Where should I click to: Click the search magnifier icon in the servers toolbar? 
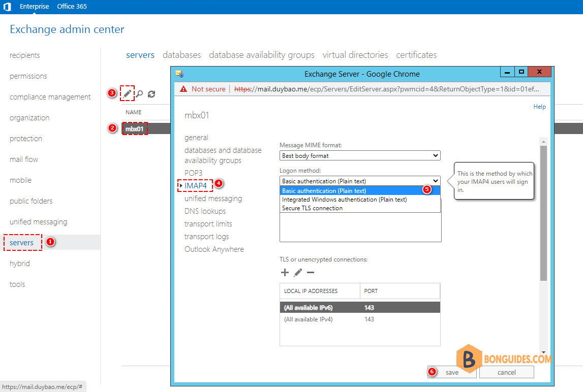tap(139, 94)
